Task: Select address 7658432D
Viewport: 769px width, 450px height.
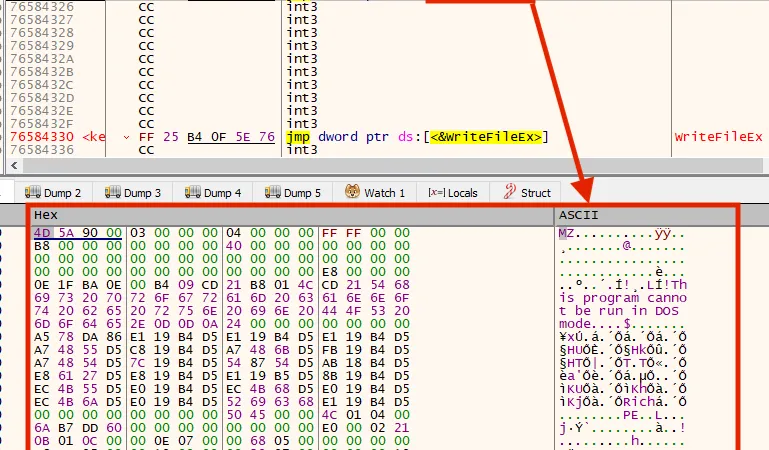Action: coord(42,98)
